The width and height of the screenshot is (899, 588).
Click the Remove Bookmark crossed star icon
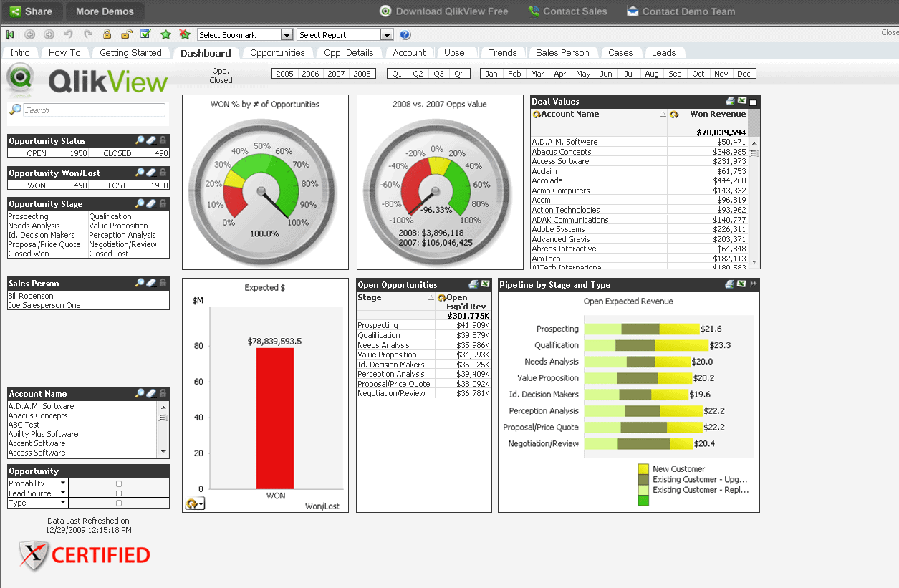pos(185,34)
